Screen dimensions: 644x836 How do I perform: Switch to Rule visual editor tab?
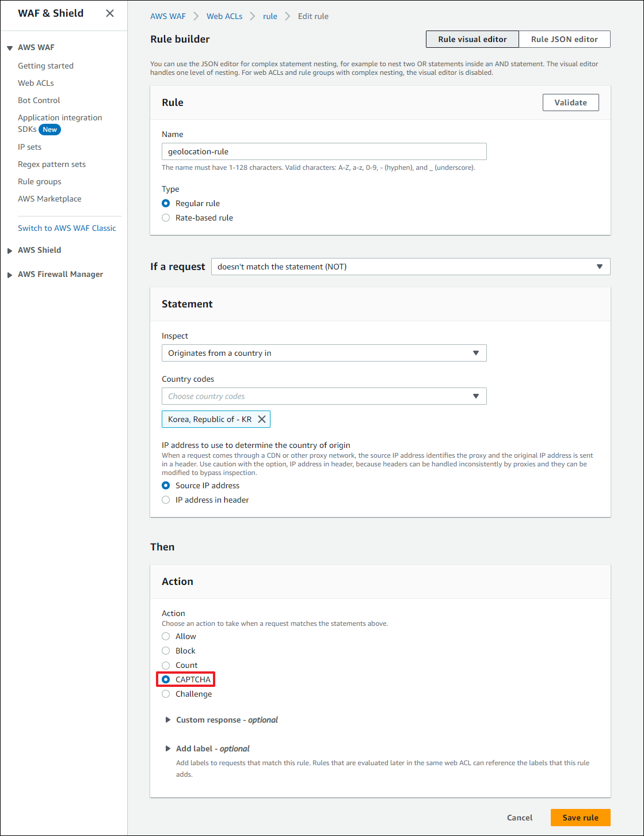coord(472,39)
